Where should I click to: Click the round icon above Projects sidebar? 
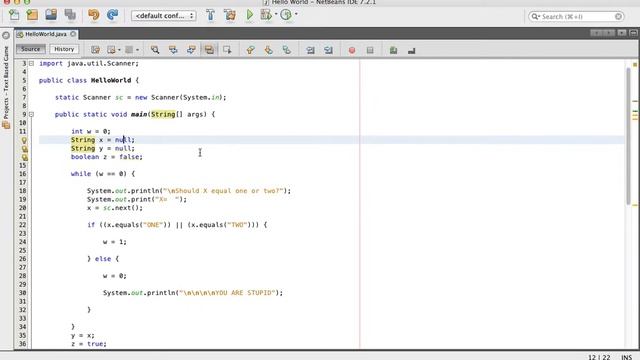click(6, 36)
